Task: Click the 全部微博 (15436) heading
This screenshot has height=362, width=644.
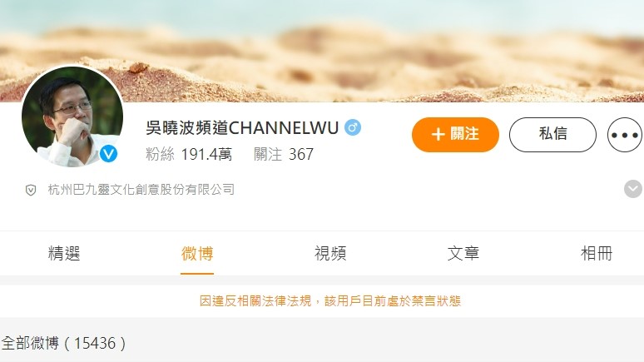Action: [64, 343]
